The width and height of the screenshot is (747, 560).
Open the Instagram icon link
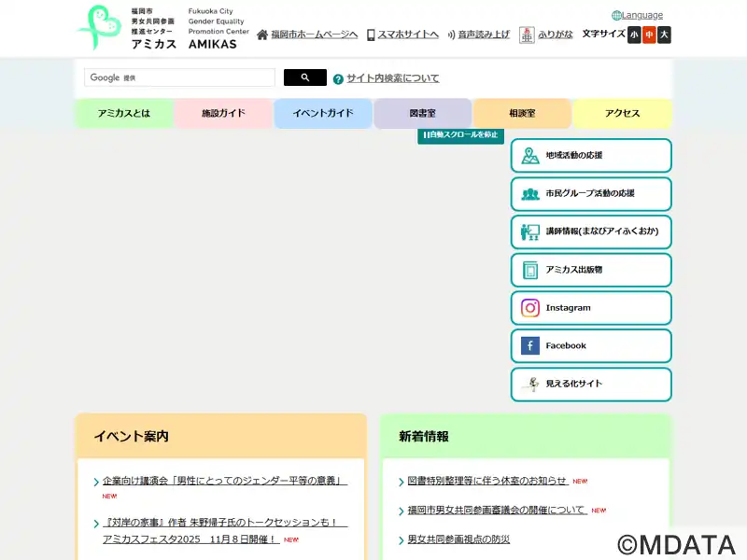[530, 308]
